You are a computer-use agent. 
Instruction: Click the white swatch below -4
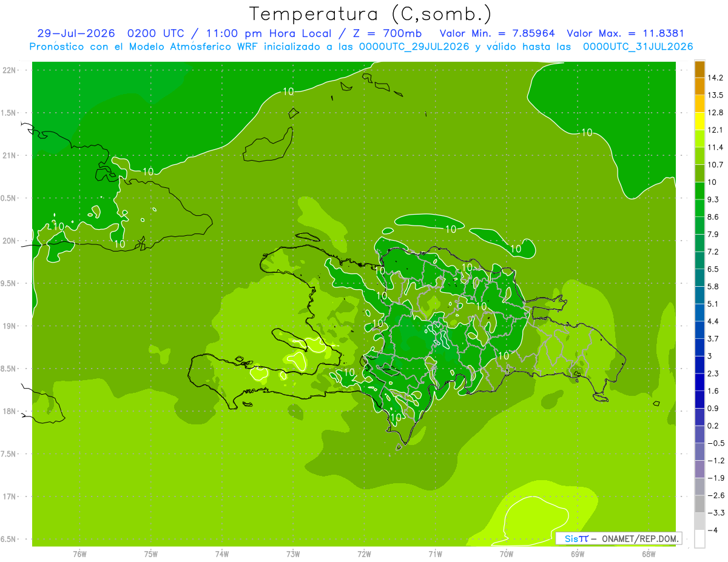(699, 539)
